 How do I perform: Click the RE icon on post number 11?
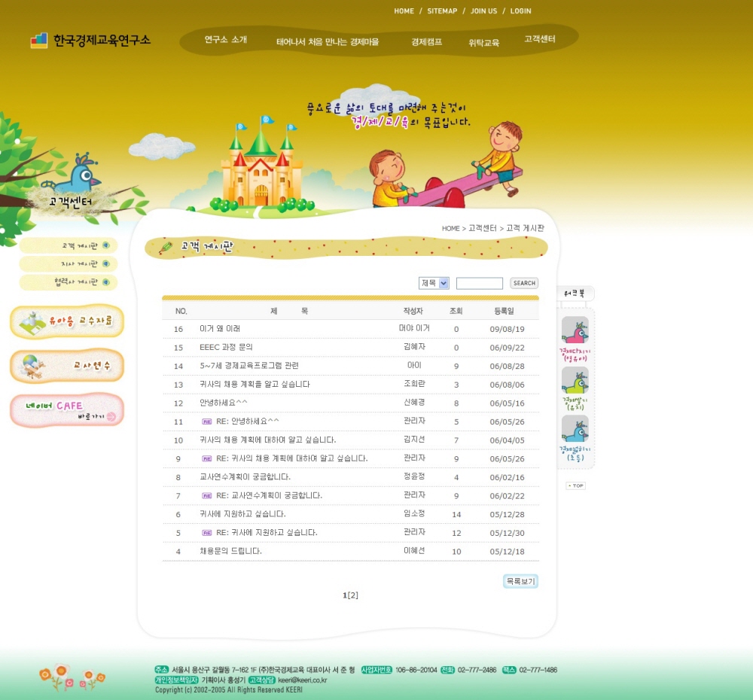(206, 422)
